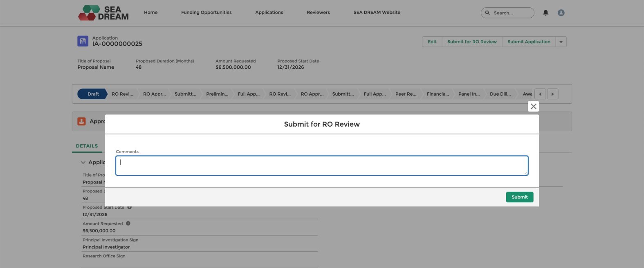Open more actions dropdown beside Submit Application
This screenshot has height=268, width=644.
coord(561,42)
